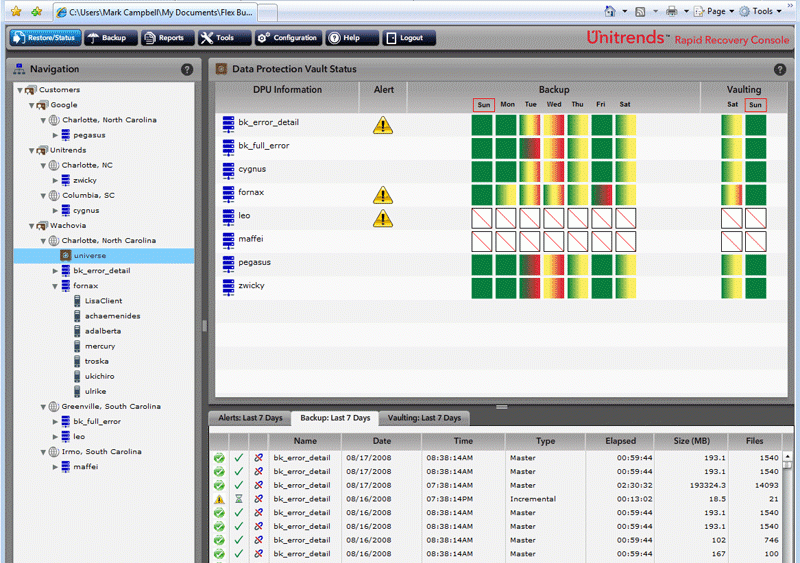Click the Logout button
This screenshot has width=800, height=563.
click(x=409, y=38)
